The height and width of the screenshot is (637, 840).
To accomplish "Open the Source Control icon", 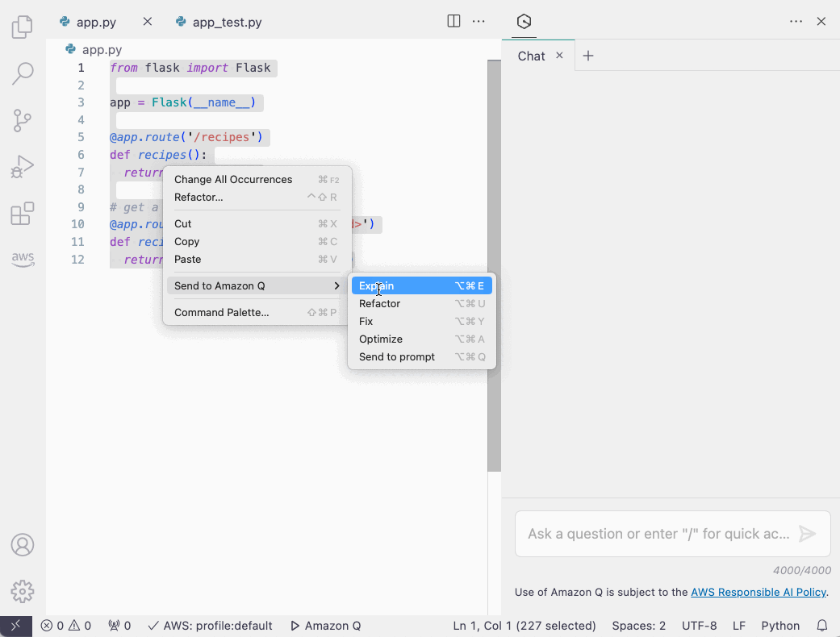I will tap(22, 120).
